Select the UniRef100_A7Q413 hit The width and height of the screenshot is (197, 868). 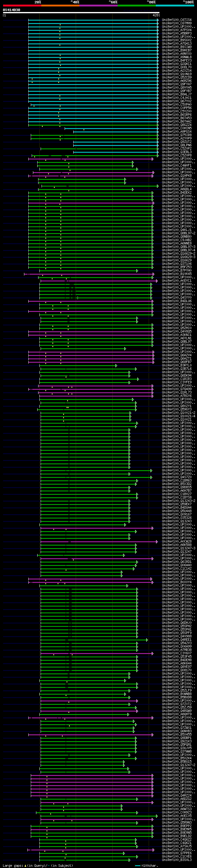177,43
